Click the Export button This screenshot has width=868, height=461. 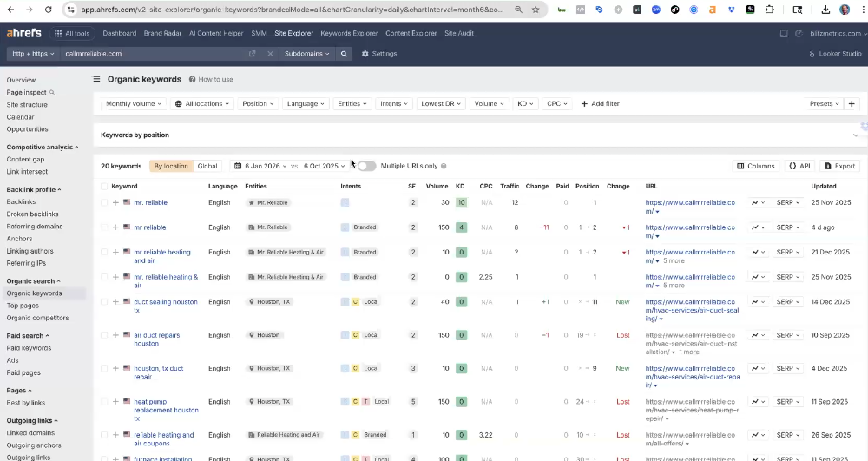839,166
